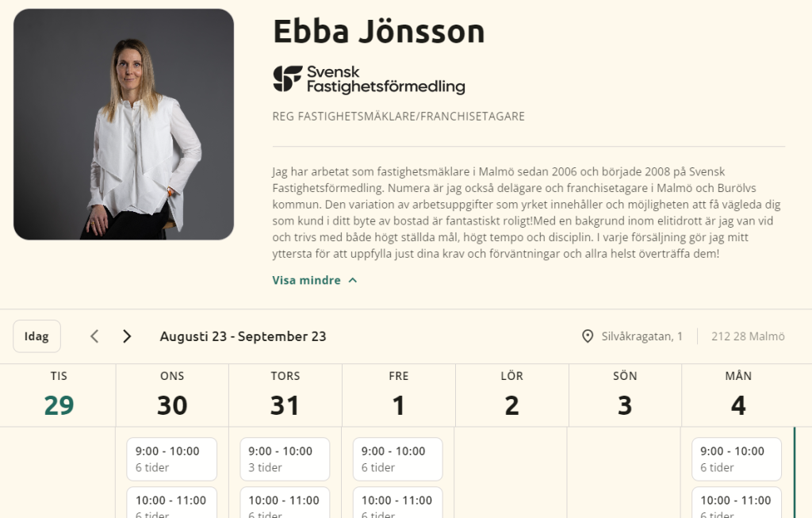Click the Idag button
The height and width of the screenshot is (518, 812).
(36, 336)
